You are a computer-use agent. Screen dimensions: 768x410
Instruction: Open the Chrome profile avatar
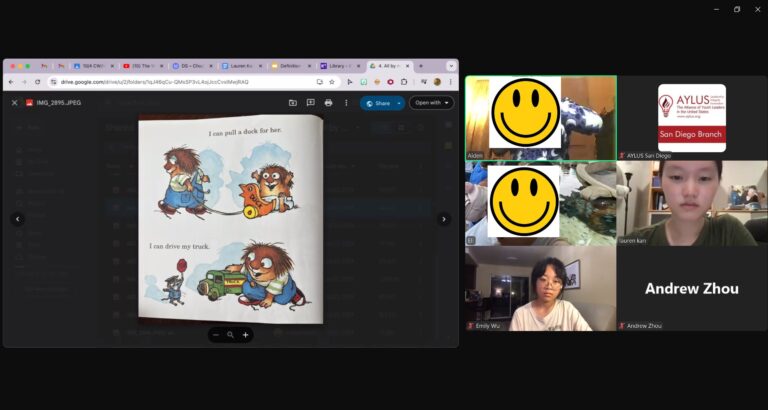pos(437,82)
